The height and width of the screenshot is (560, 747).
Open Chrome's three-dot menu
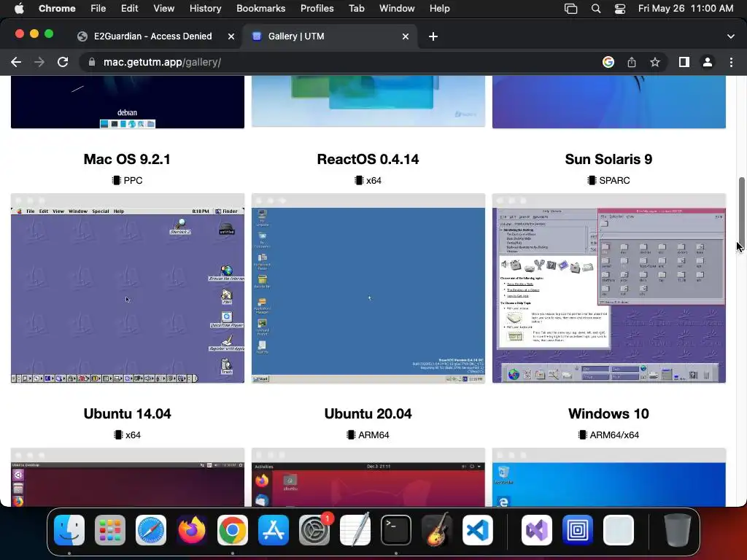pos(731,63)
